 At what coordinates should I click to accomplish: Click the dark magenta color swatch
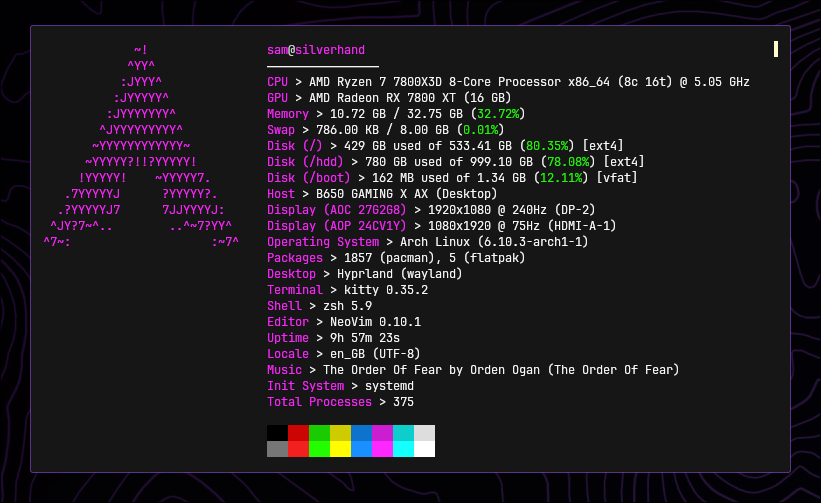pyautogui.click(x=382, y=433)
